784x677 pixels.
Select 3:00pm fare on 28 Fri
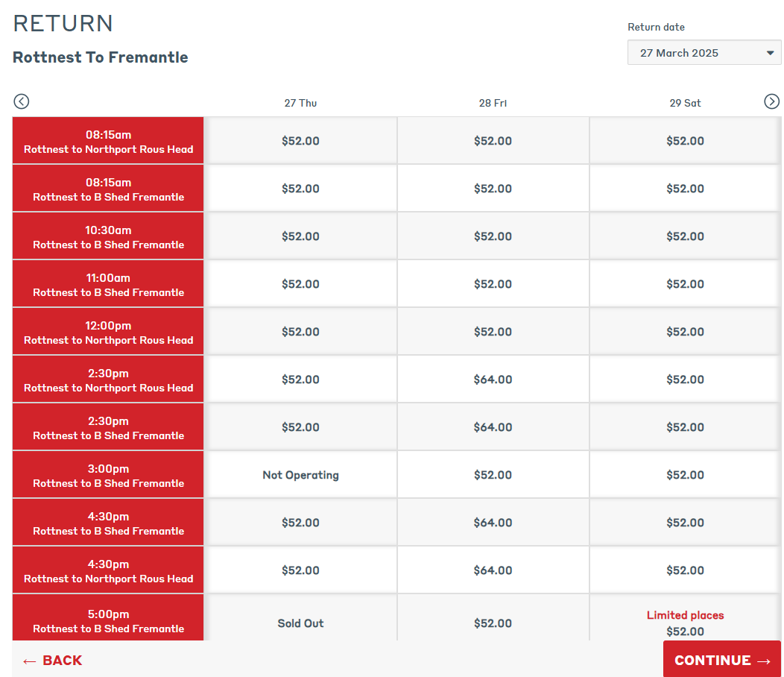click(493, 475)
